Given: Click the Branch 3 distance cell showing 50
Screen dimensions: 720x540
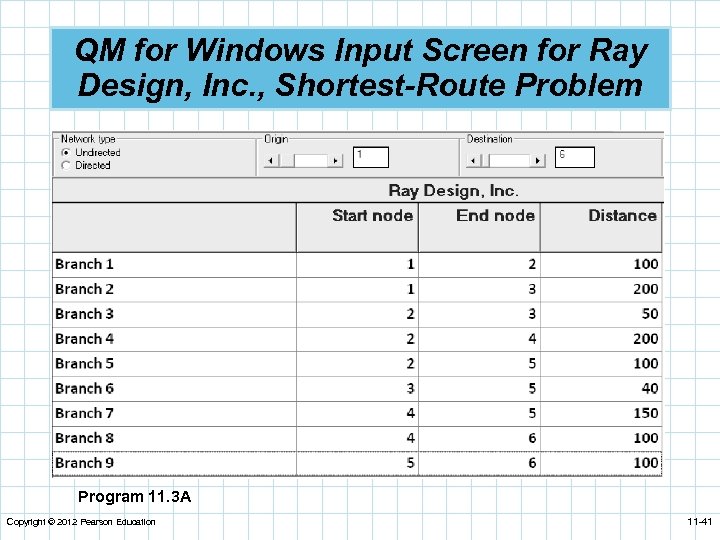Looking at the screenshot, I should (x=601, y=314).
